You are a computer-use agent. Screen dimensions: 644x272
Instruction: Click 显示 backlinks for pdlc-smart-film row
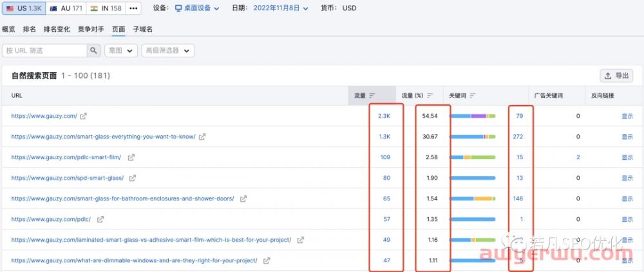[x=627, y=157]
